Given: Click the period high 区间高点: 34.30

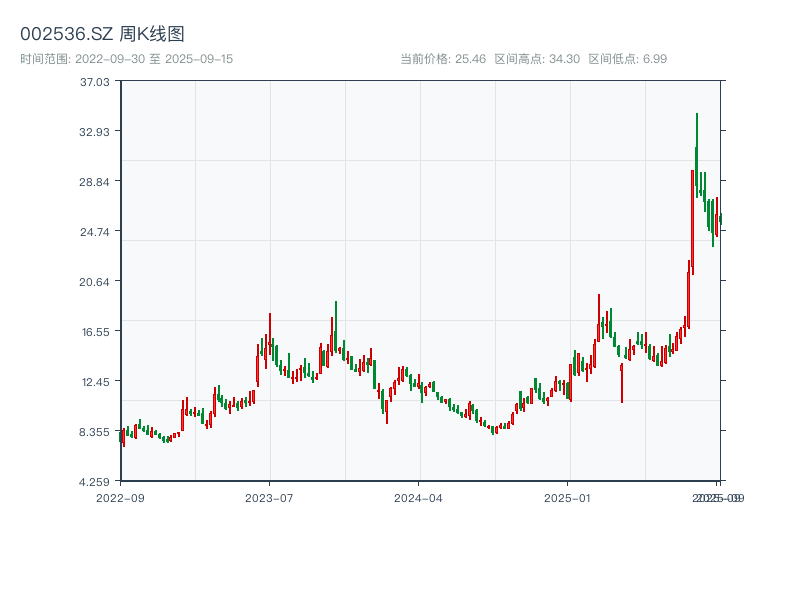Looking at the screenshot, I should point(537,59).
